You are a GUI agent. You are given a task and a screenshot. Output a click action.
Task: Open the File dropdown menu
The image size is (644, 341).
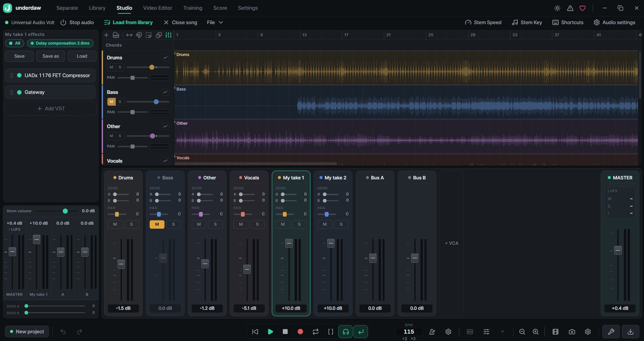pos(215,23)
